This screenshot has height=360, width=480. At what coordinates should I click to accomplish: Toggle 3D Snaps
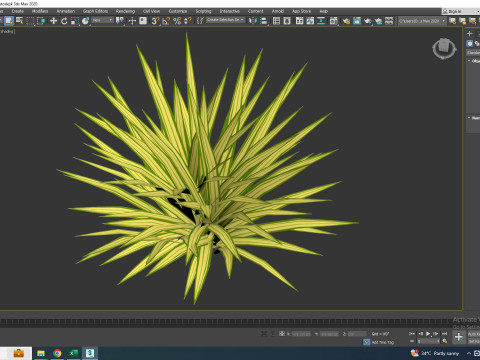[x=155, y=21]
